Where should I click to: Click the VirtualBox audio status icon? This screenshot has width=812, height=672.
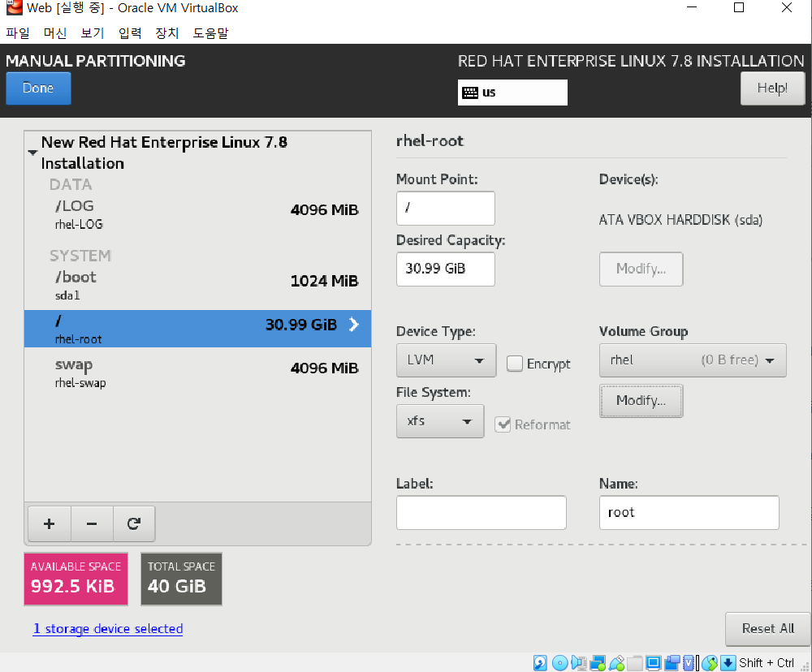(x=579, y=663)
